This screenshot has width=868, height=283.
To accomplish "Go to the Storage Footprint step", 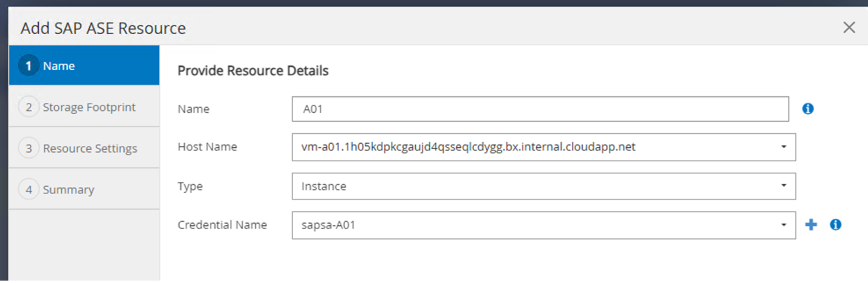I will (89, 107).
